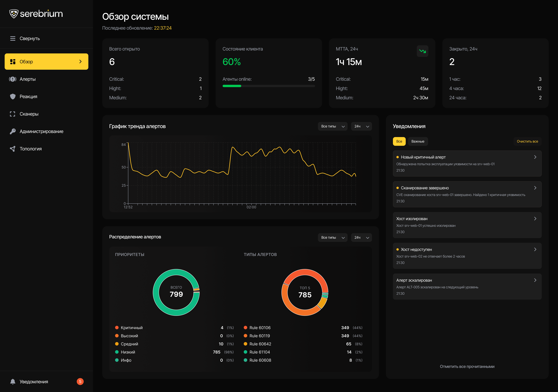Click the bell Уведомления icon at bottom
Viewport: 558px width, 392px height.
13,382
